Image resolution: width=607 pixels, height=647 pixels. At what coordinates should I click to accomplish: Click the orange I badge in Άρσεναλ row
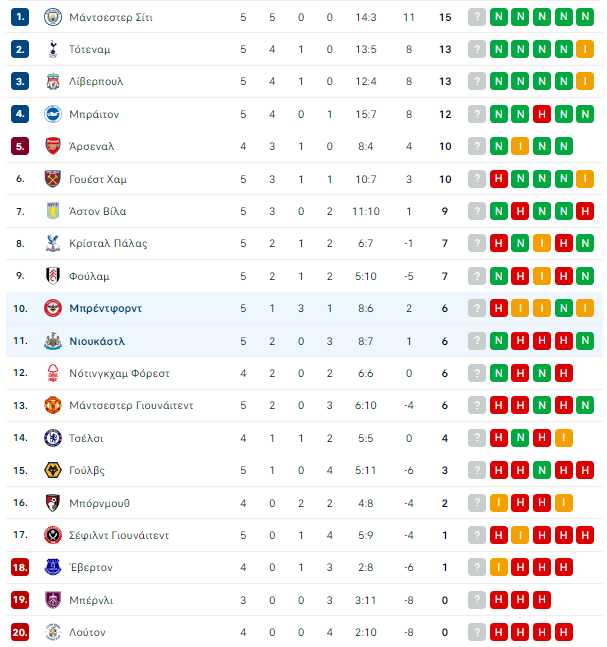[520, 146]
